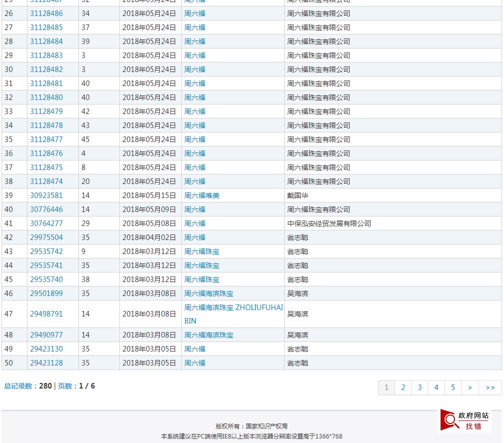Image resolution: width=504 pixels, height=443 pixels.
Task: Select date 2018年05月15日 cell
Action: tap(149, 195)
